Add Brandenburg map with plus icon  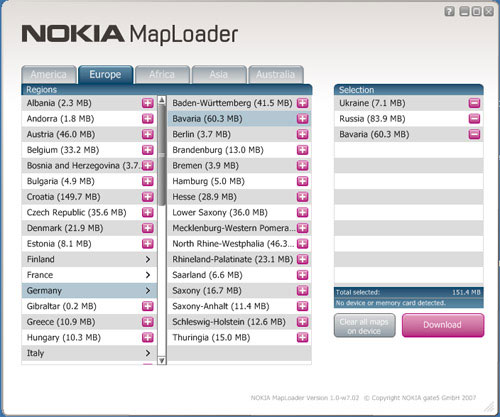302,150
